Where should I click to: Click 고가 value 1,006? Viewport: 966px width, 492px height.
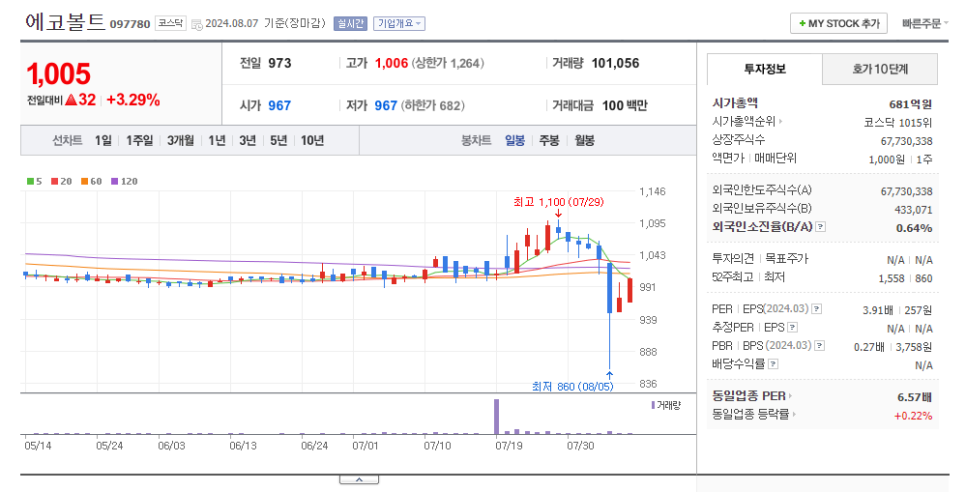(x=392, y=63)
